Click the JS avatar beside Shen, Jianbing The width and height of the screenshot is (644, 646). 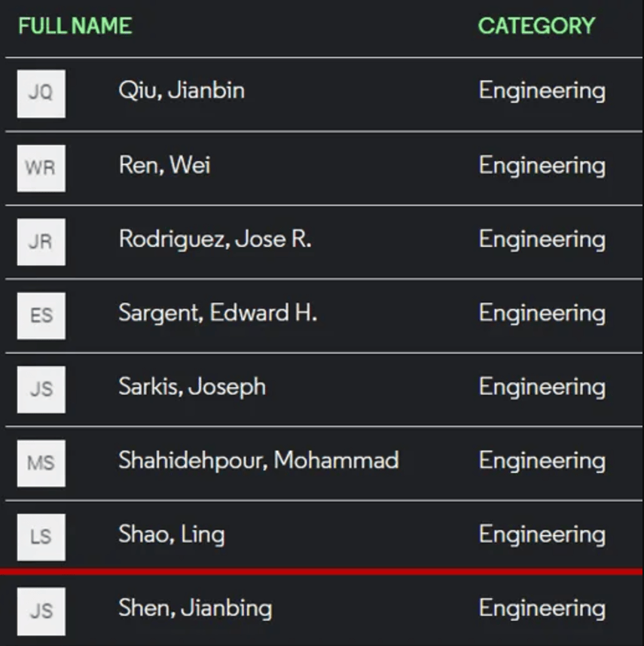point(41,610)
